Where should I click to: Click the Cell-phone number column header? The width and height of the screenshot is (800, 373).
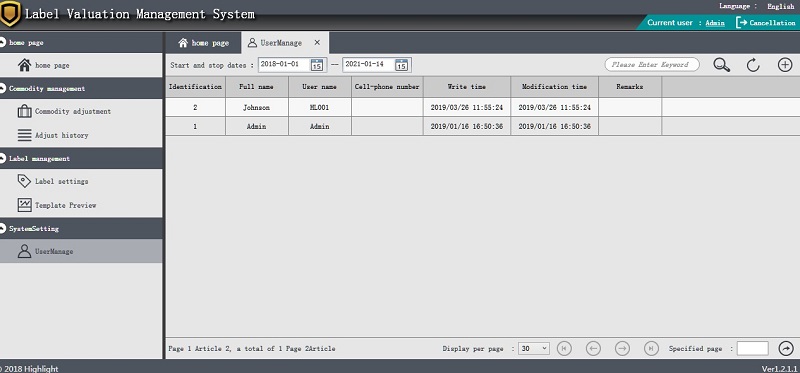[387, 87]
